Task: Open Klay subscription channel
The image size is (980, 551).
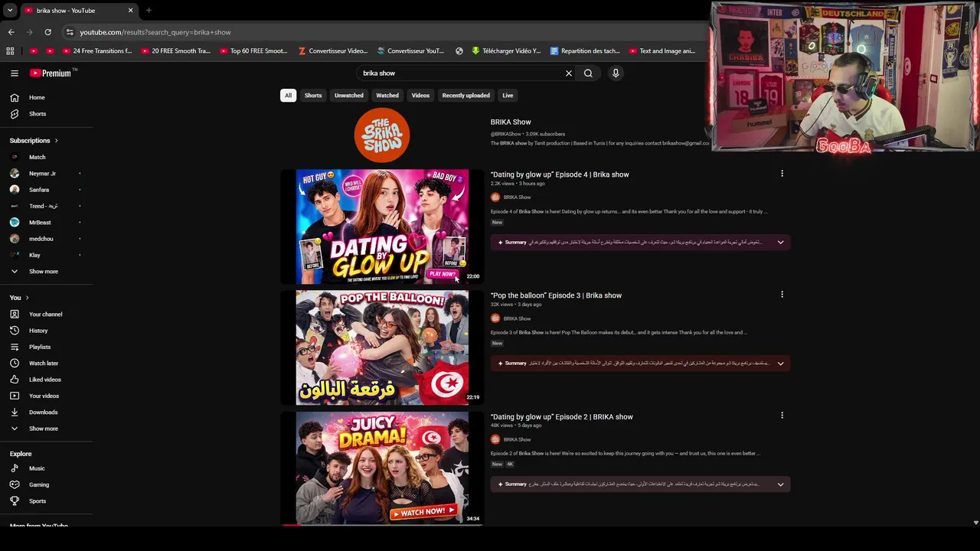Action: 34,255
